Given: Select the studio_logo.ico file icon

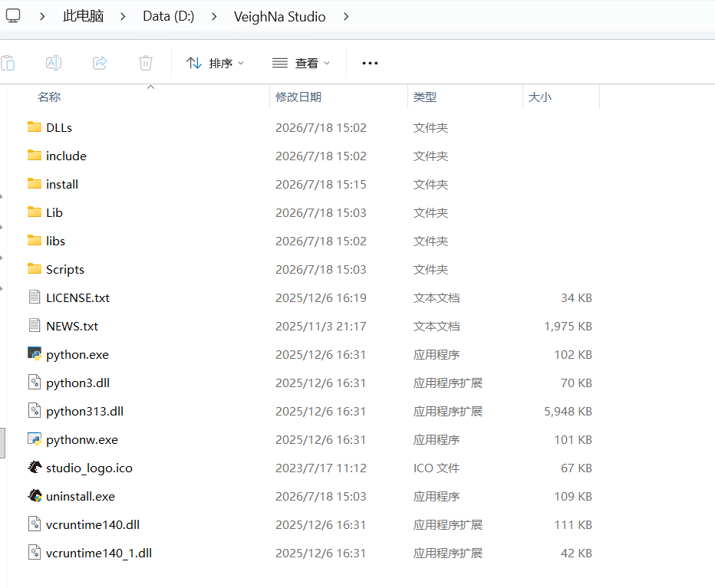Looking at the screenshot, I should click(35, 468).
